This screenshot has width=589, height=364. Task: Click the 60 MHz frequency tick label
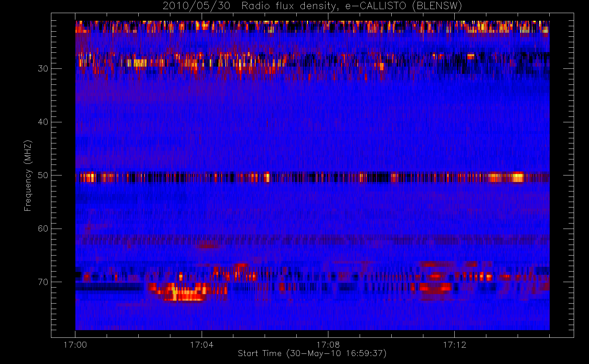pos(43,229)
